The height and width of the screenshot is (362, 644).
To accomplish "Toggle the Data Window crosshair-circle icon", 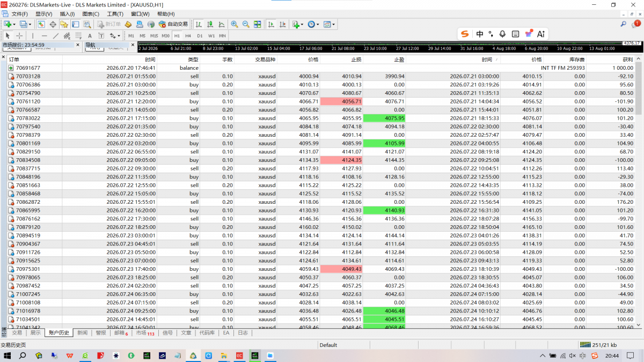I will coord(53,24).
